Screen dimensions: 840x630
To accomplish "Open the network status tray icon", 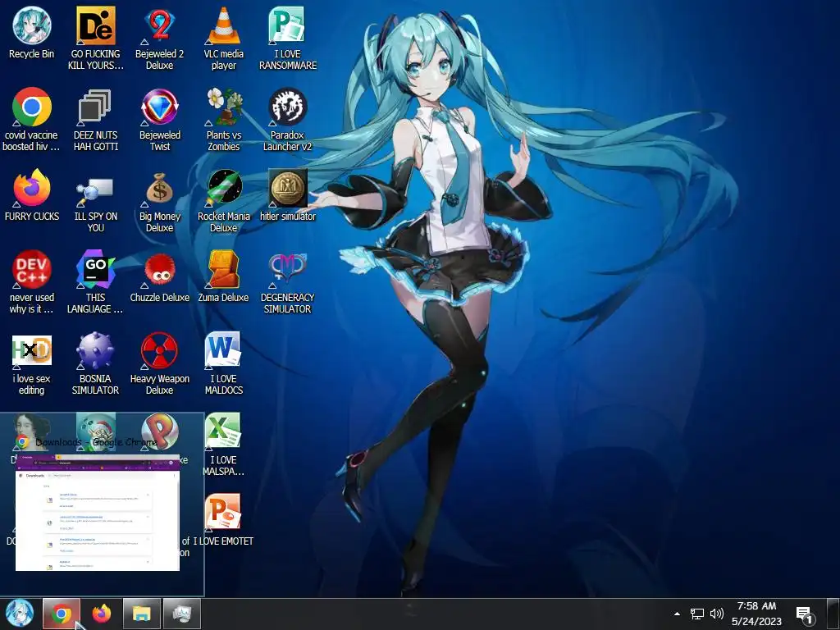I will coord(697,614).
